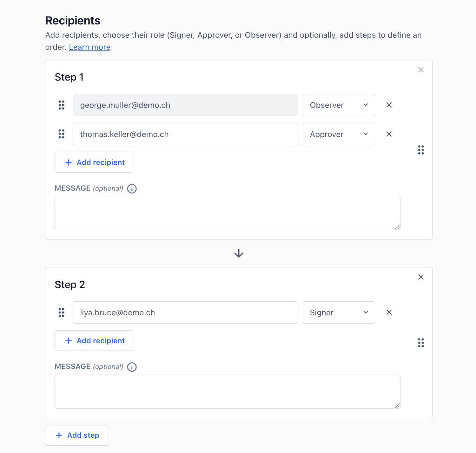
Task: Click drag handle next to george.muller@demo.ch
Action: tap(61, 105)
